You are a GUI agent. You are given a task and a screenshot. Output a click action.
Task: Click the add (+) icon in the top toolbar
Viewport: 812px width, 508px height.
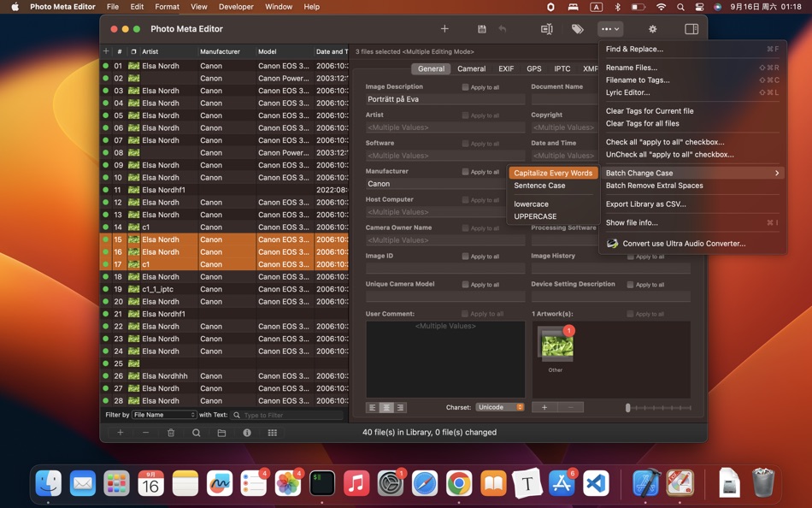[x=444, y=29]
